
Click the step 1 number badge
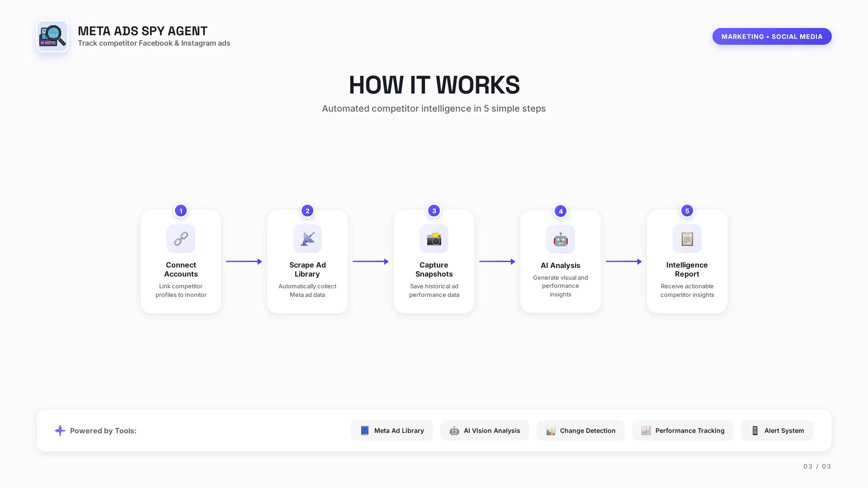pyautogui.click(x=181, y=211)
